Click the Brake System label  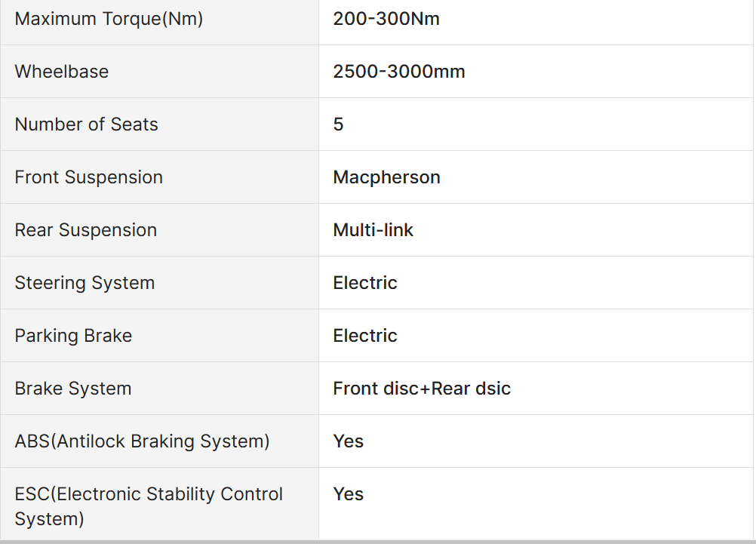[x=73, y=389]
